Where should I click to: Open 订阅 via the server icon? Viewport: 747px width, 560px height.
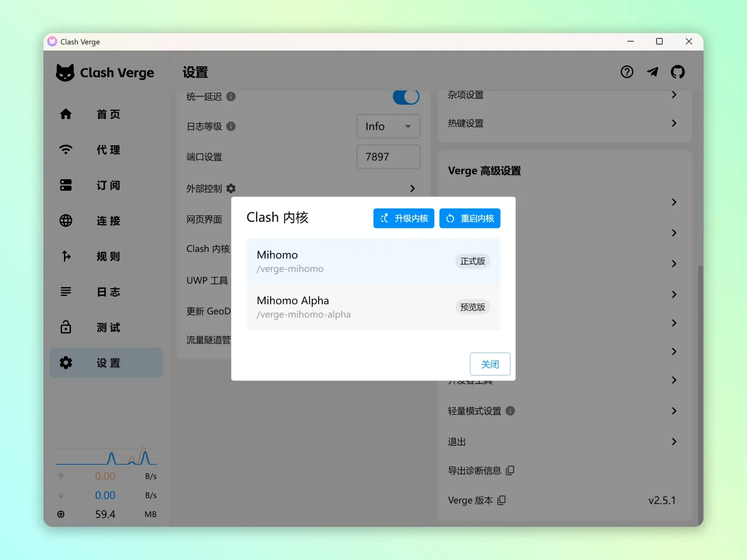[x=66, y=185]
